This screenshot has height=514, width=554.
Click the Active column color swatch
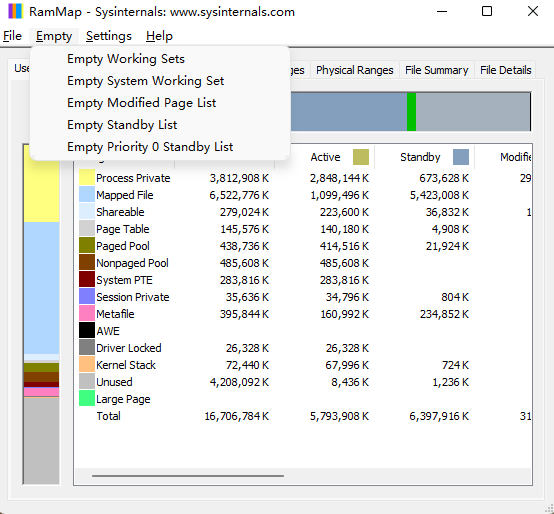361,157
